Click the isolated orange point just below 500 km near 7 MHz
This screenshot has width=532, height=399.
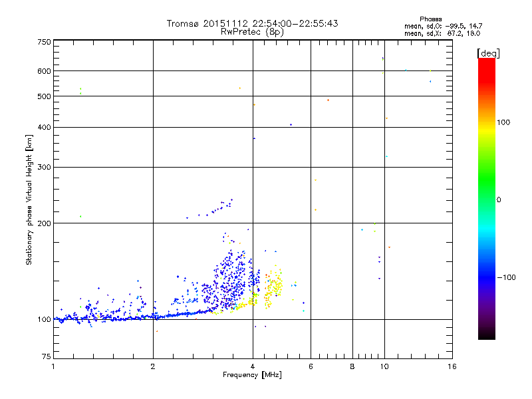(328, 100)
